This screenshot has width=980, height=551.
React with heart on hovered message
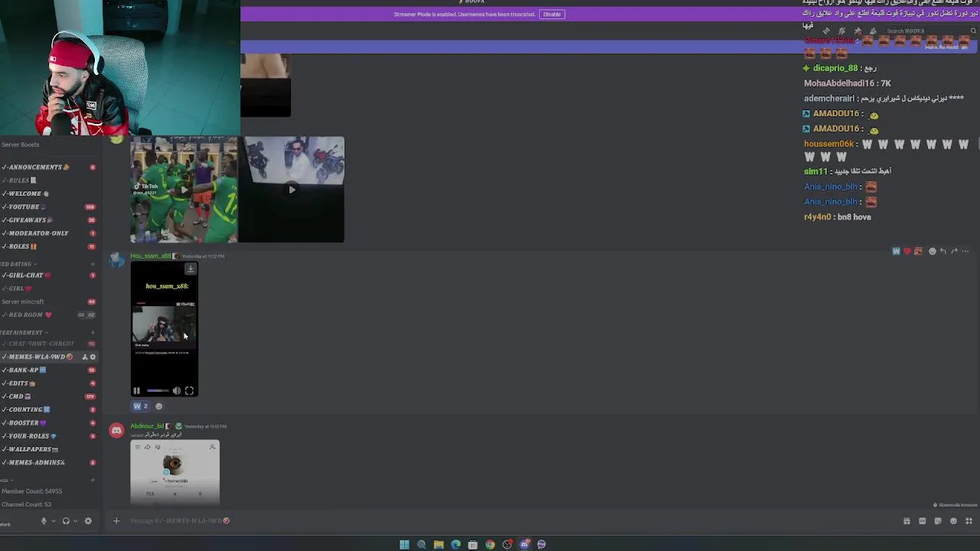click(907, 251)
